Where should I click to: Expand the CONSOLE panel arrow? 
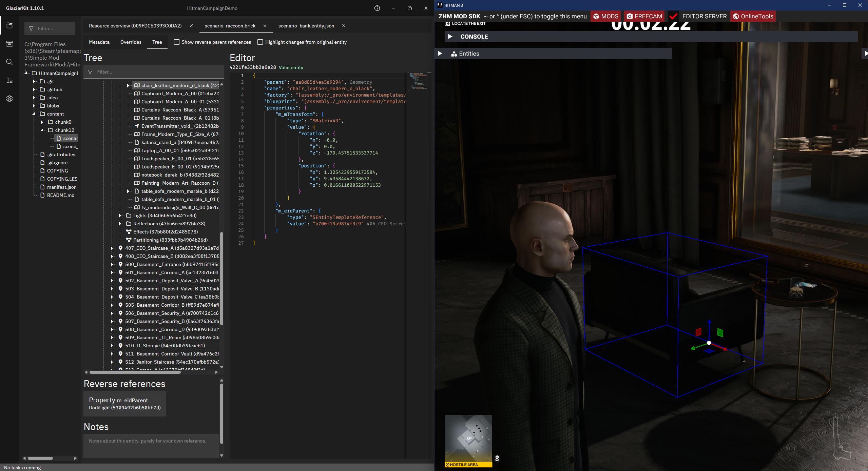(450, 37)
